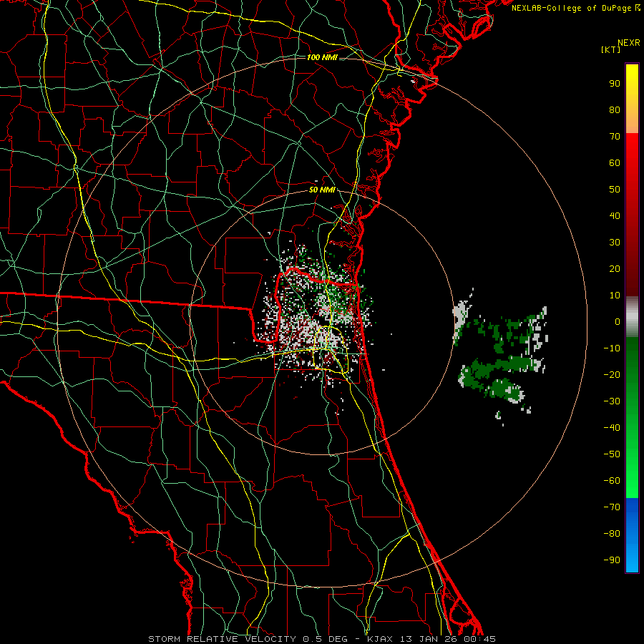Click the 70 value on velocity scale

click(615, 137)
